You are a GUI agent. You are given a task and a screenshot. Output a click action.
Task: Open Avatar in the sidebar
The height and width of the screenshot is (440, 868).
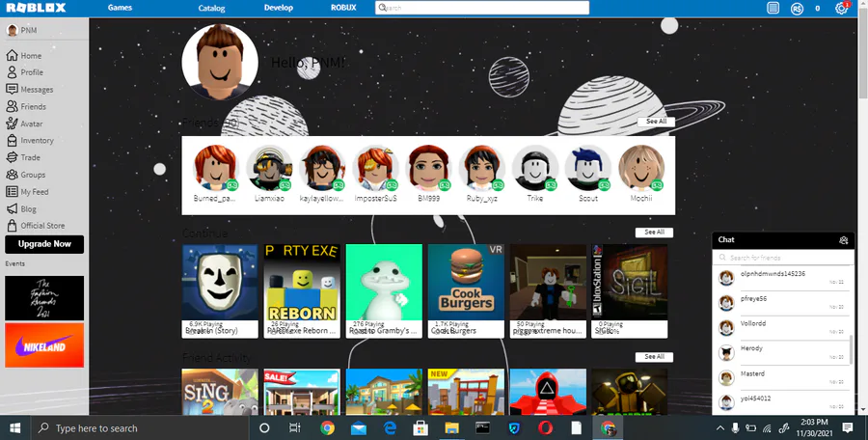coord(24,124)
